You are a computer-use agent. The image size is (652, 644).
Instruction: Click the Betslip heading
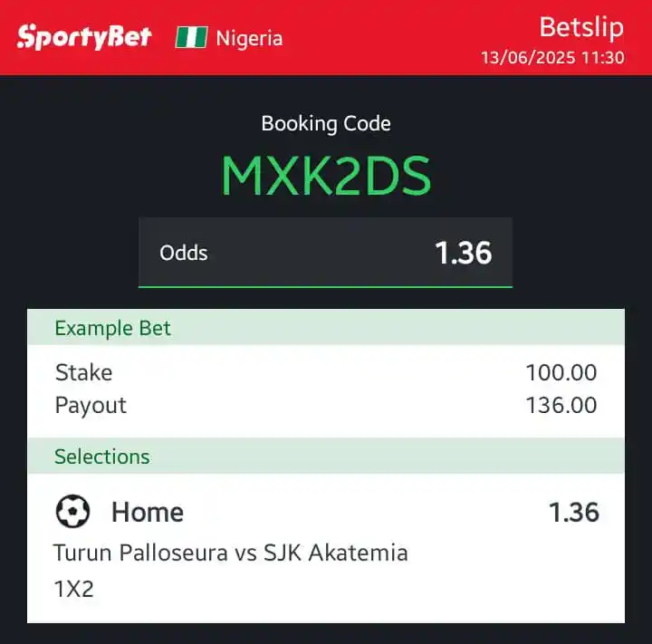581,27
